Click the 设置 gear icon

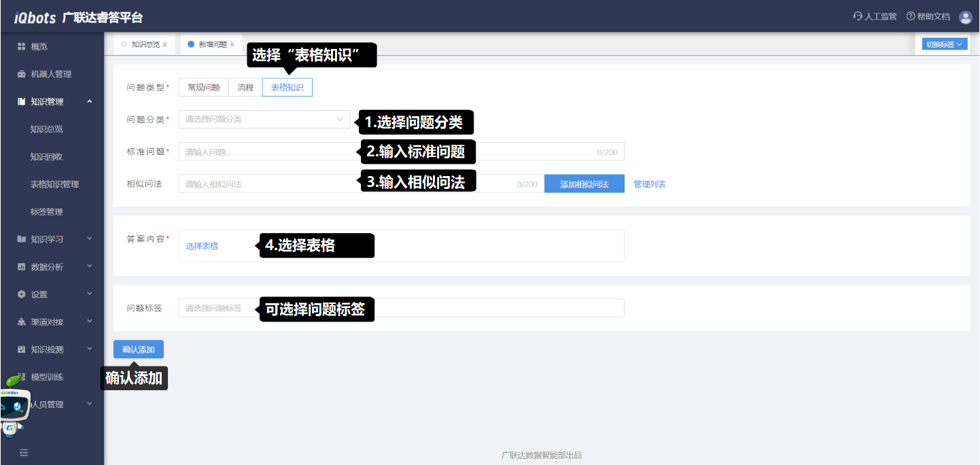[21, 294]
